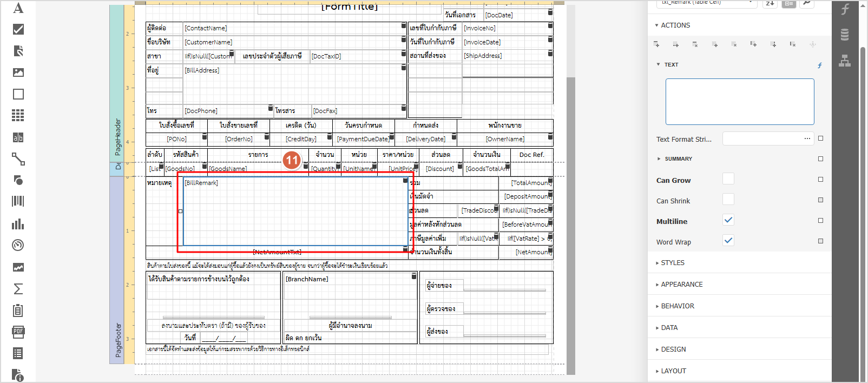Select the Chart control tool
This screenshot has width=868, height=383.
point(18,224)
